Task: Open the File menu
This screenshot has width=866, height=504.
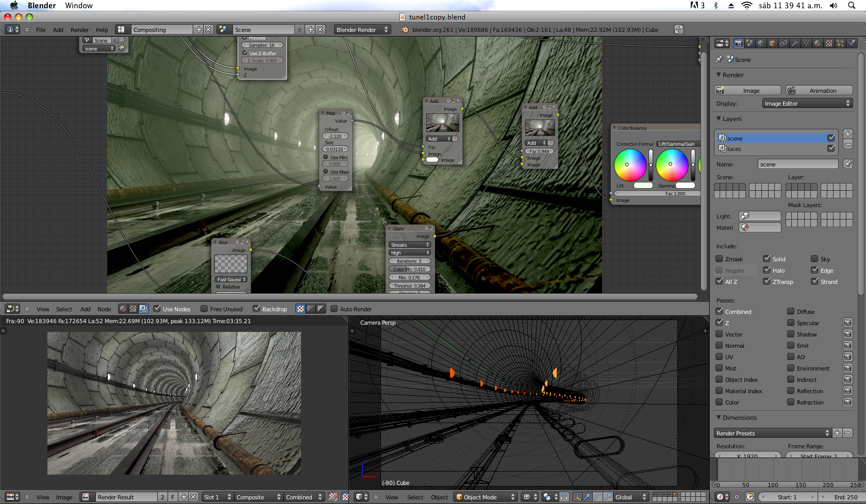Action: [x=41, y=30]
